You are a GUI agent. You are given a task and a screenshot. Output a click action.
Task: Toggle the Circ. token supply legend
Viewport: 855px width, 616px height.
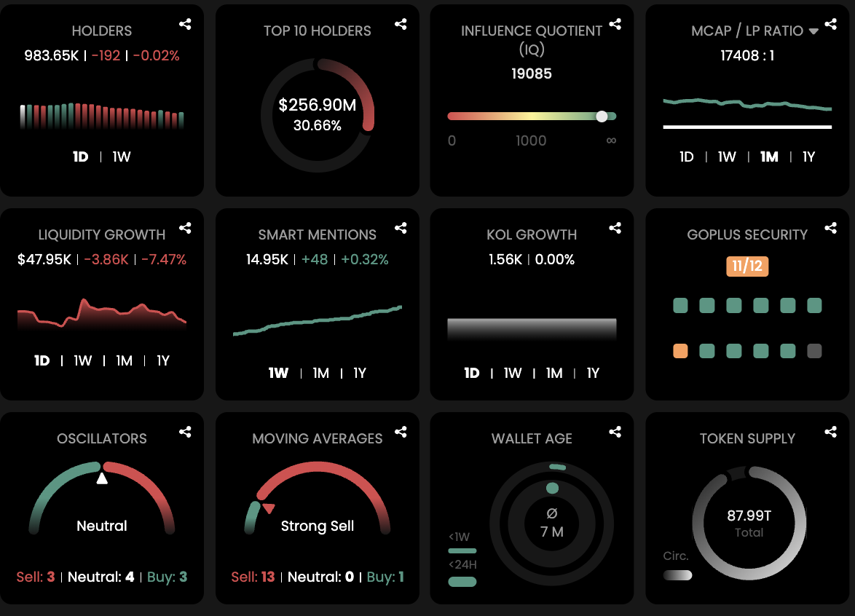[x=677, y=574]
